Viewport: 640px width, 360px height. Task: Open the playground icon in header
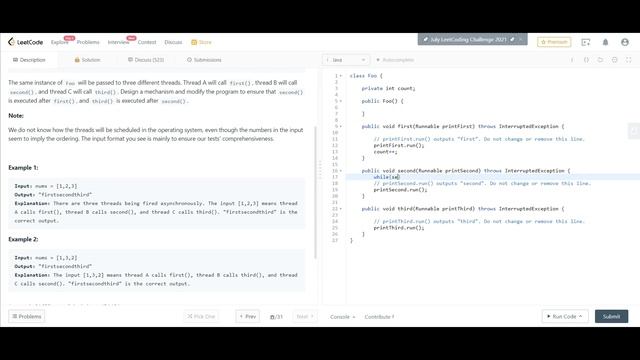pyautogui.click(x=586, y=42)
